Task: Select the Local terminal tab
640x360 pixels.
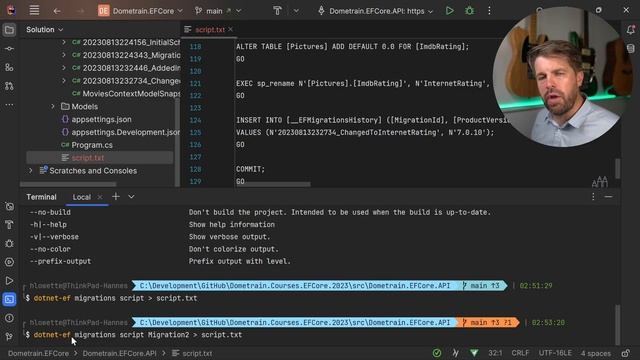Action: [x=82, y=197]
